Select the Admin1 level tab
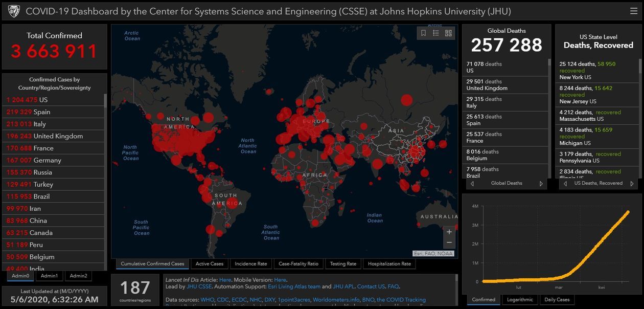 coord(50,276)
